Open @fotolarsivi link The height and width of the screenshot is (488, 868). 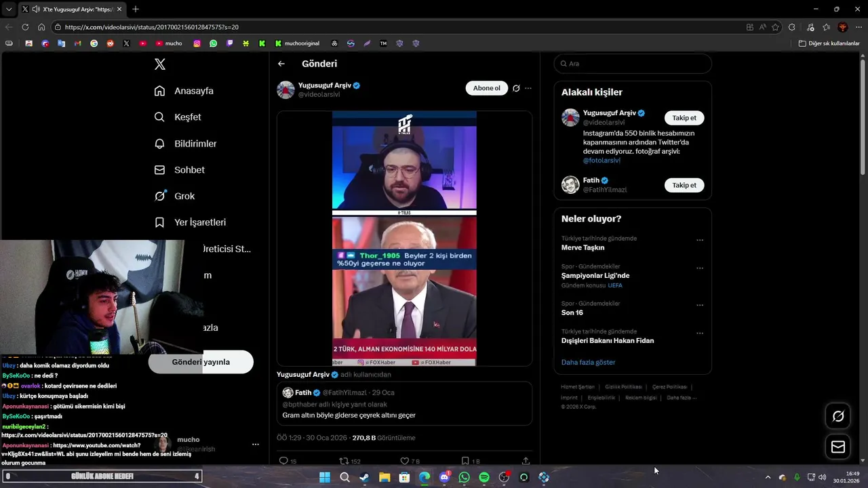(x=601, y=161)
